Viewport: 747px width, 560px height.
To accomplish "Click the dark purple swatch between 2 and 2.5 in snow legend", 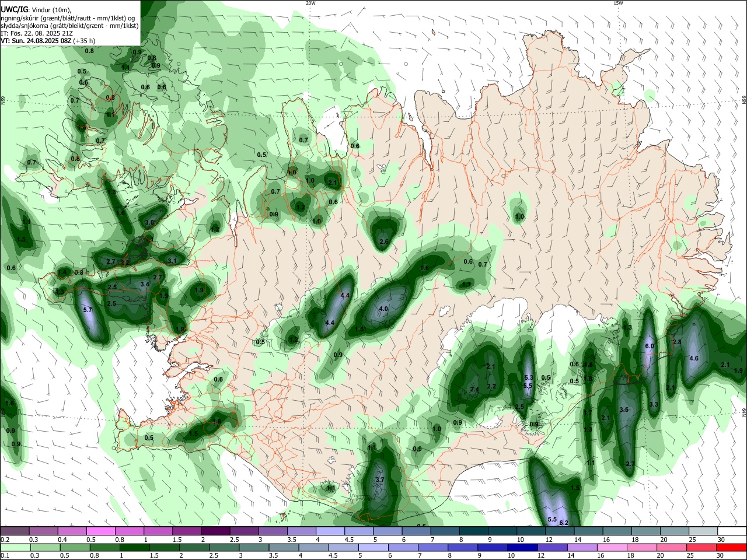I will click(x=215, y=531).
